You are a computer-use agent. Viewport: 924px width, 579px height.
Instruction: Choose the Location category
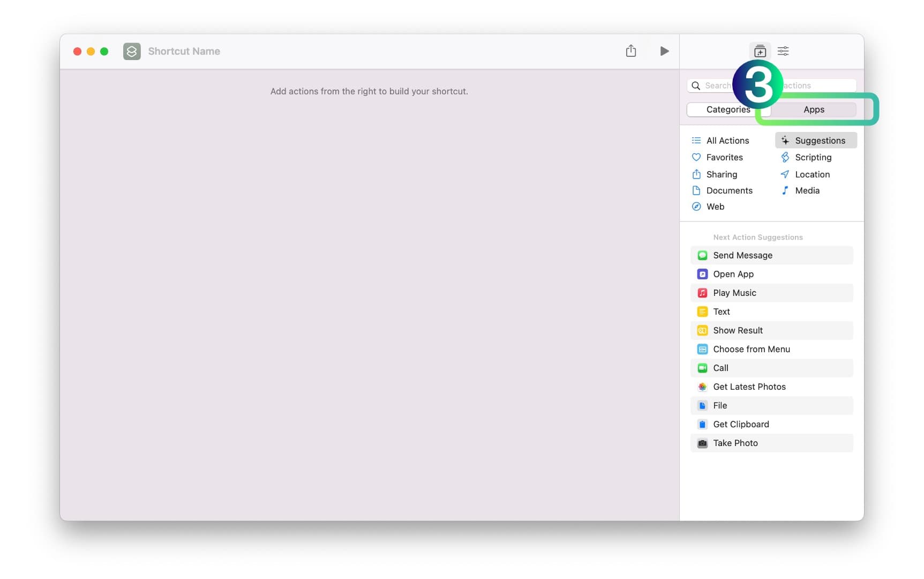point(812,174)
